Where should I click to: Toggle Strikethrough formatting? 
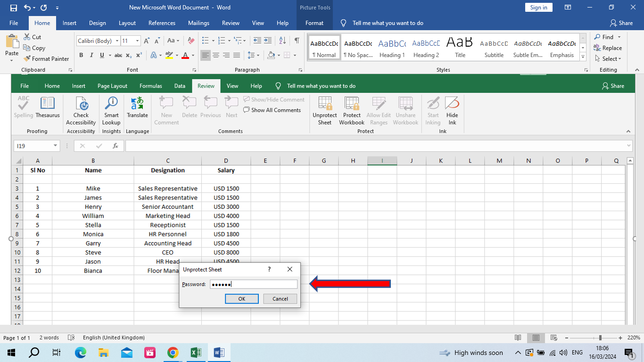coord(118,55)
